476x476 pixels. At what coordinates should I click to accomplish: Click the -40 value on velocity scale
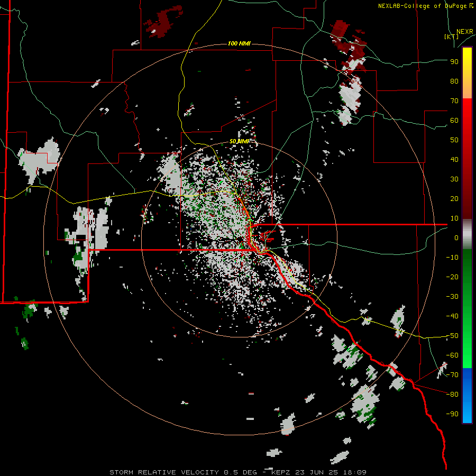[x=452, y=316]
